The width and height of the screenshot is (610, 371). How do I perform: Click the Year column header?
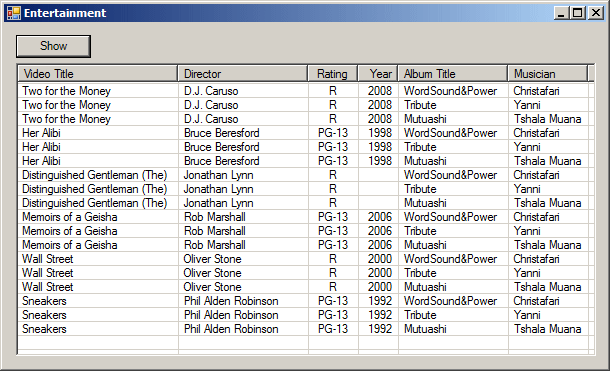click(x=378, y=74)
